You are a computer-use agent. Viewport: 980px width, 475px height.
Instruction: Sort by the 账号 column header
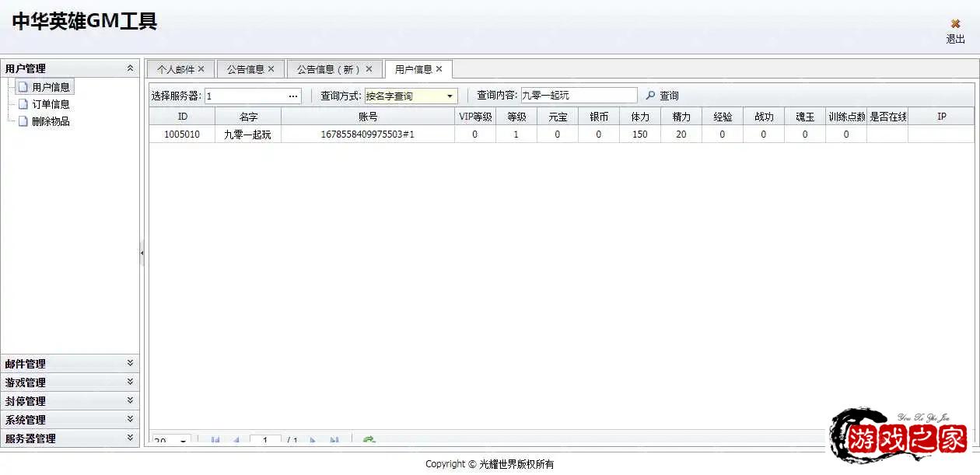coord(368,116)
